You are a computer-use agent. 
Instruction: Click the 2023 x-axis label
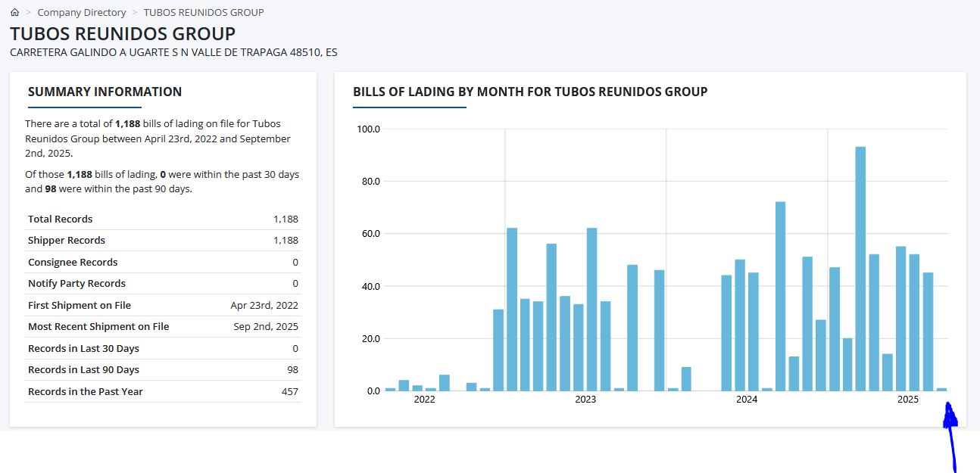tap(585, 400)
